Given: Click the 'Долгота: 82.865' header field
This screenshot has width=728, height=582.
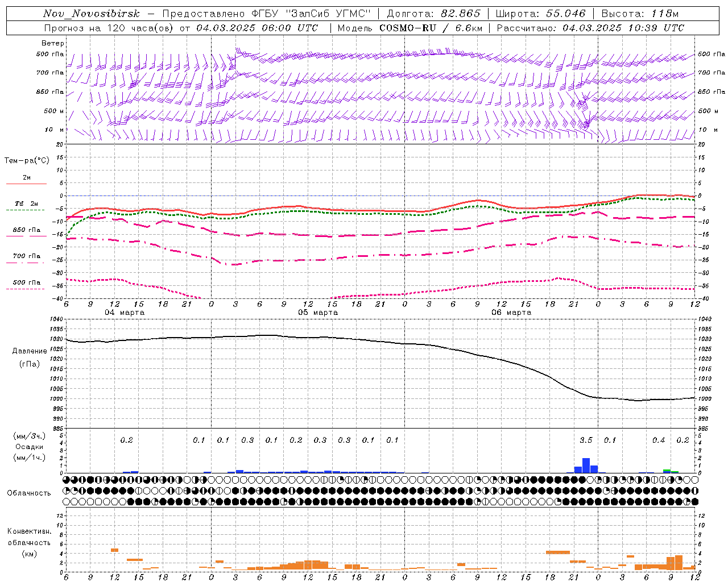Looking at the screenshot, I should (x=433, y=14).
